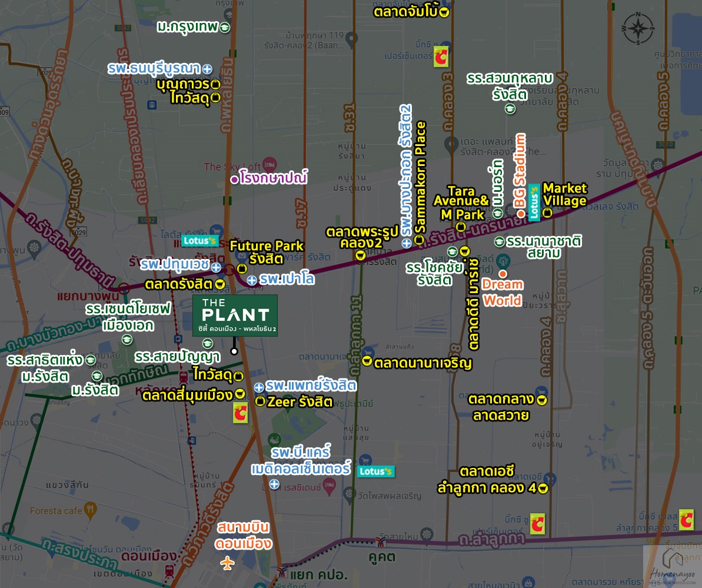702x588 pixels.
Task: Select the market marker beside ตลาดกลาง
Action: pos(542,400)
